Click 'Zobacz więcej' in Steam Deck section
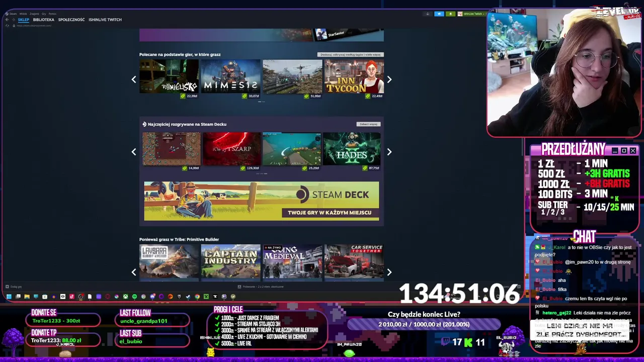 (x=368, y=124)
